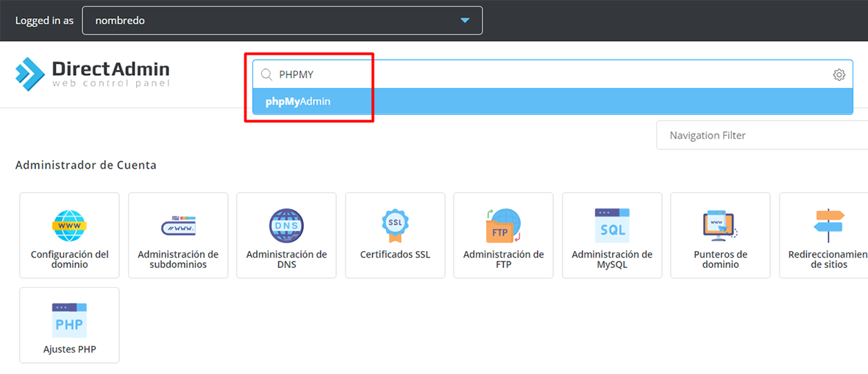Click the 'Logged in as' label

point(44,21)
